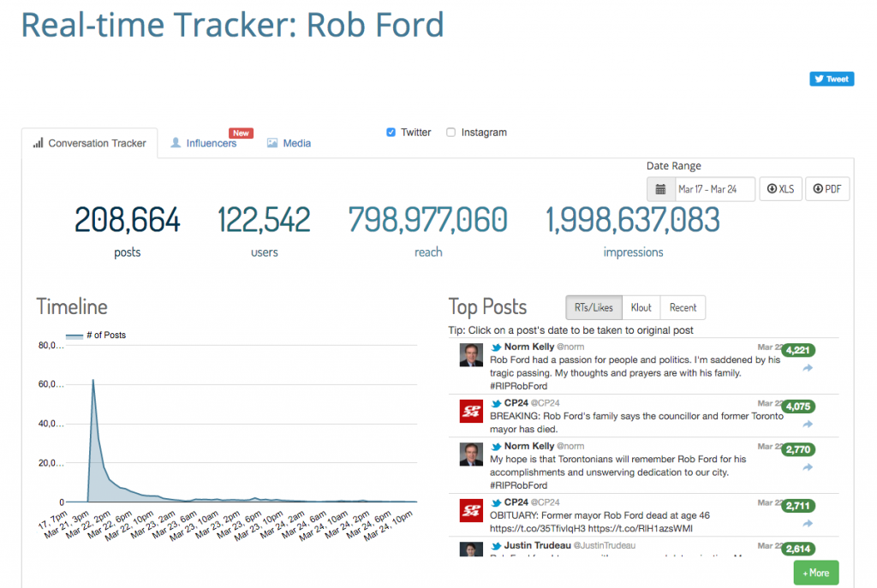Click the Real-time Tracker: Rob Ford title
Screen dimensions: 877x588
pos(233,25)
